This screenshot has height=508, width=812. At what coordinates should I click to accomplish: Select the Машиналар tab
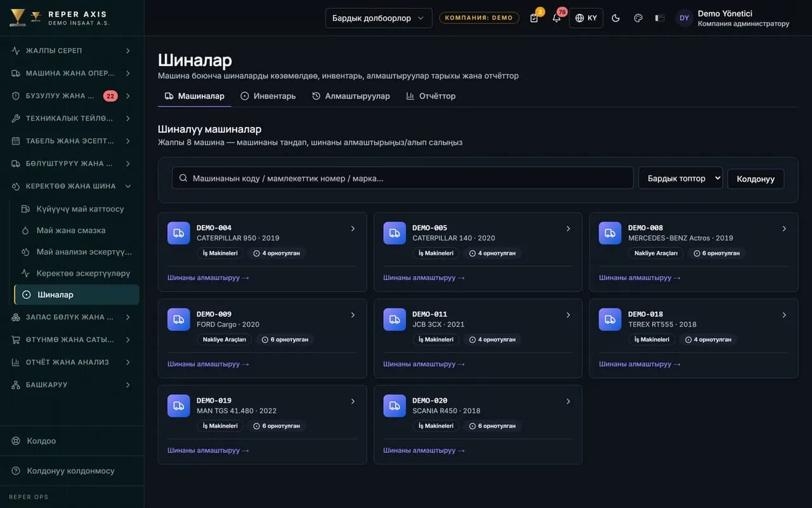coord(195,96)
